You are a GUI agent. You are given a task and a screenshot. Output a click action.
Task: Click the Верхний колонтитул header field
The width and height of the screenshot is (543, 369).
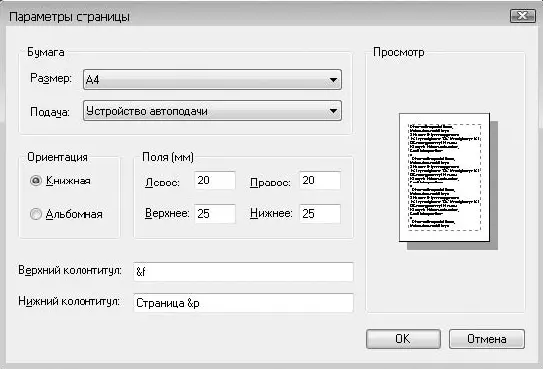pyautogui.click(x=243, y=272)
